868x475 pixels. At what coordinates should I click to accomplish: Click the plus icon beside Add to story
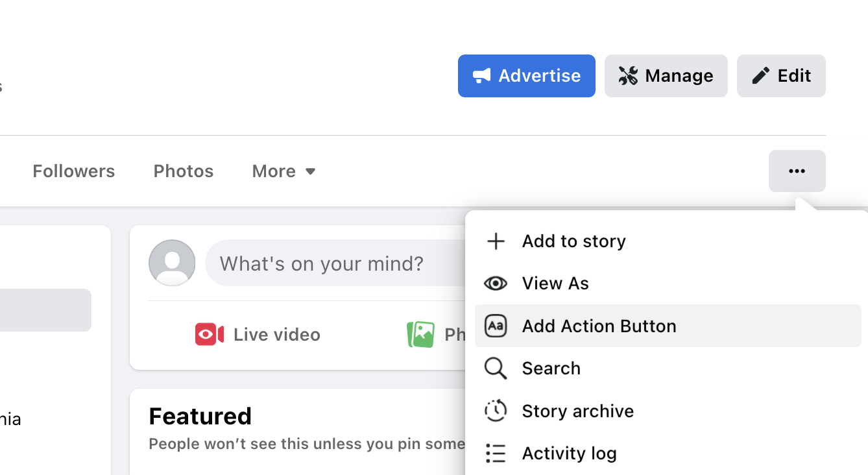[496, 241]
